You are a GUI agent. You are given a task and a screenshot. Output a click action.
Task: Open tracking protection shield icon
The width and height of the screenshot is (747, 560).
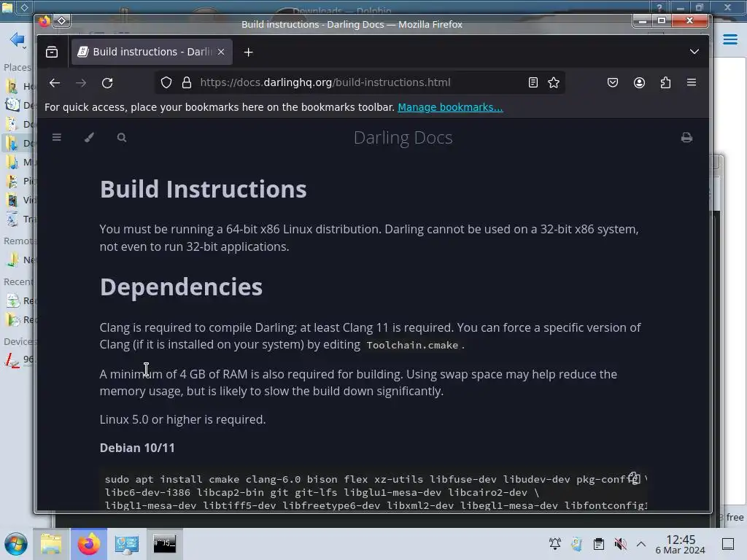(x=166, y=82)
